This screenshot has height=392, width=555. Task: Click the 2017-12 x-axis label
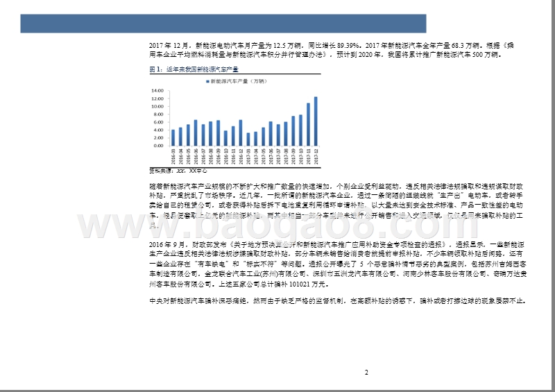coord(316,157)
